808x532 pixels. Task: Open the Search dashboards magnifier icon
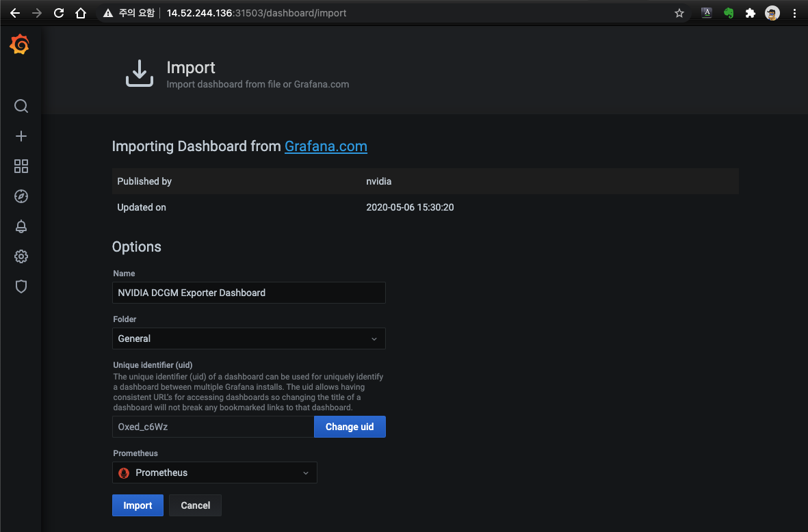(21, 106)
